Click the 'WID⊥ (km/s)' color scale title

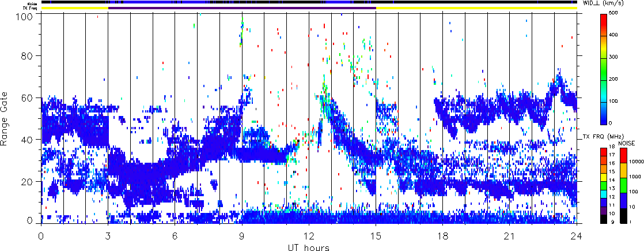[603, 3]
